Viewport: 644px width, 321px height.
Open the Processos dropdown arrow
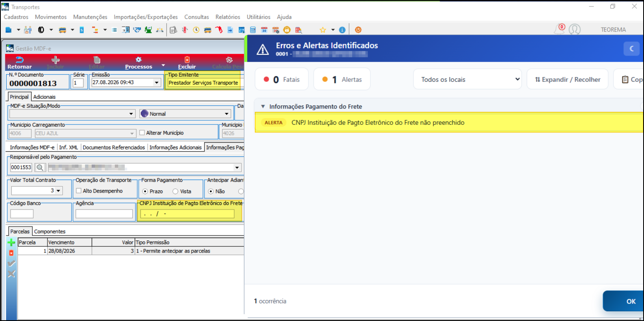[163, 65]
